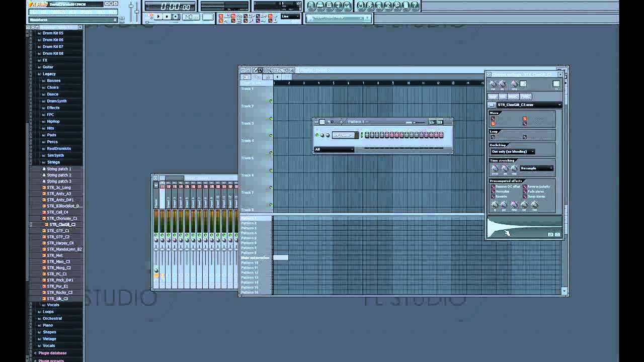Screen dimensions: 644x362
Task: Click the STR_ClasGill channel volume knob
Action: click(x=328, y=135)
